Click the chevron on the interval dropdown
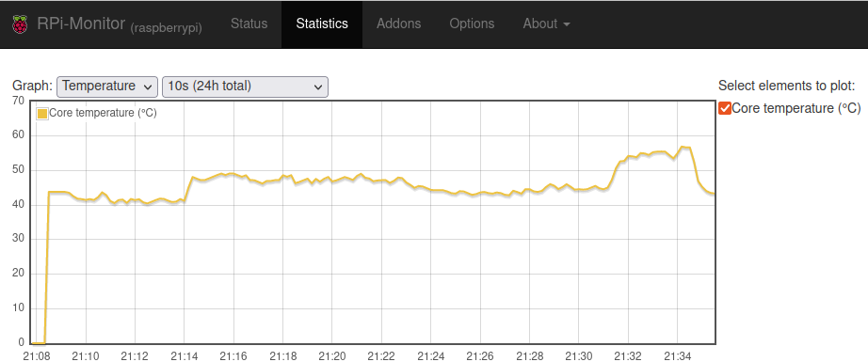 318,87
